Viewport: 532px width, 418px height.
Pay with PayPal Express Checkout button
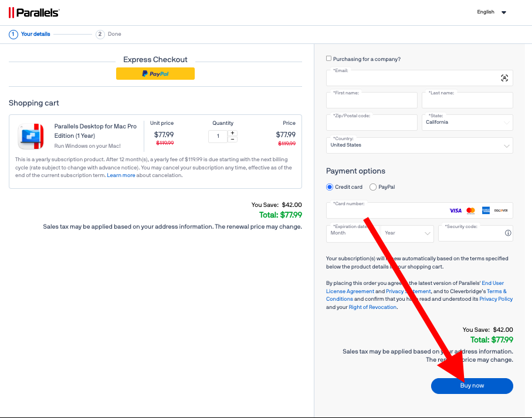(x=155, y=74)
